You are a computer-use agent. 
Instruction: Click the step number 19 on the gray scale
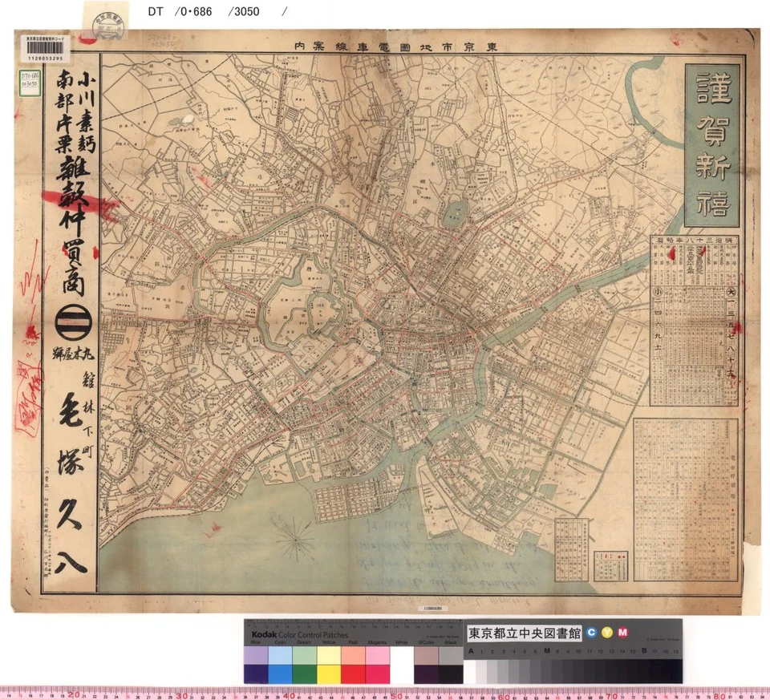click(675, 651)
